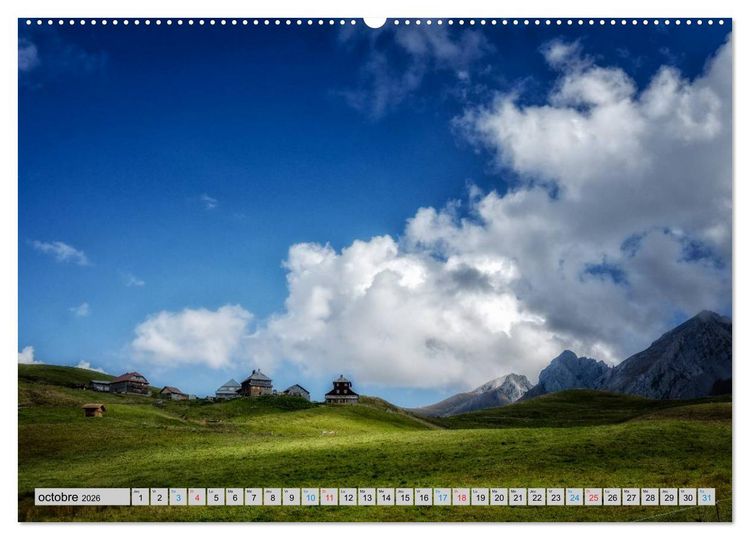
Task: Click the blue Saturday date 24
Action: (x=575, y=497)
